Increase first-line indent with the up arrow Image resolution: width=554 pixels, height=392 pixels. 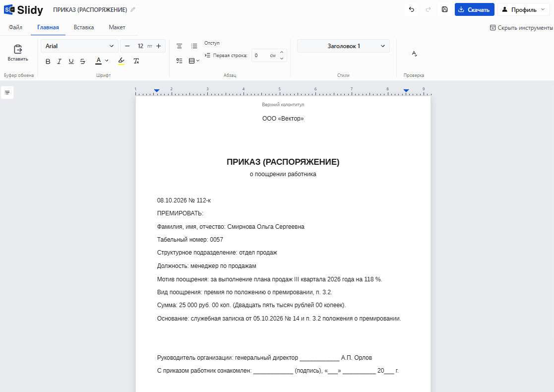(282, 52)
